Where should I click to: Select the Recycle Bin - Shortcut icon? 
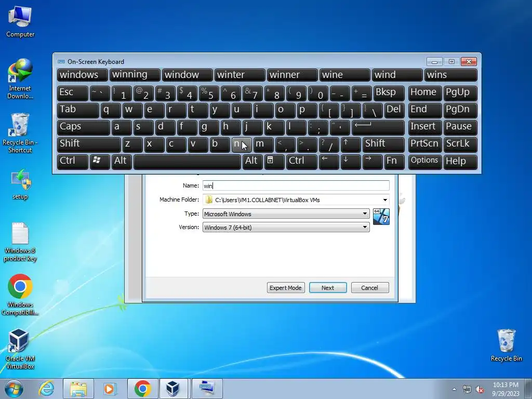pos(20,133)
